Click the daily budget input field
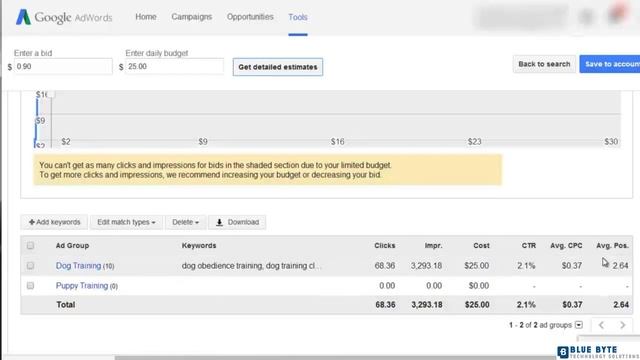 click(174, 67)
